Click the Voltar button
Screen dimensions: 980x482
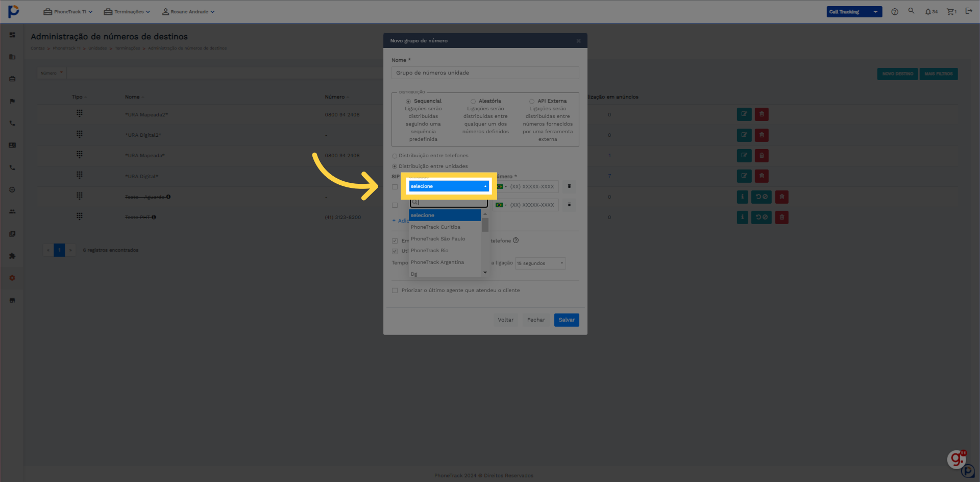(x=505, y=320)
